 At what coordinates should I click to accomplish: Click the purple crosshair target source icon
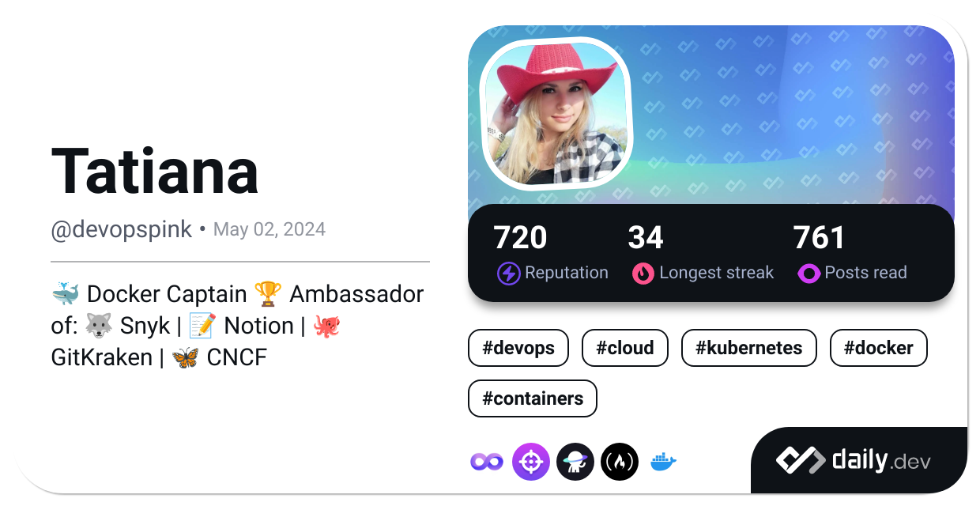pos(531,461)
